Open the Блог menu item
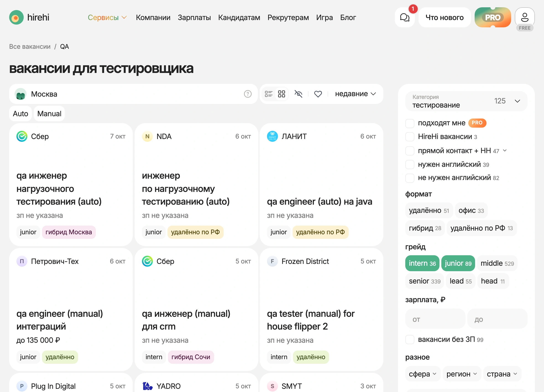This screenshot has width=544, height=392. [x=348, y=17]
